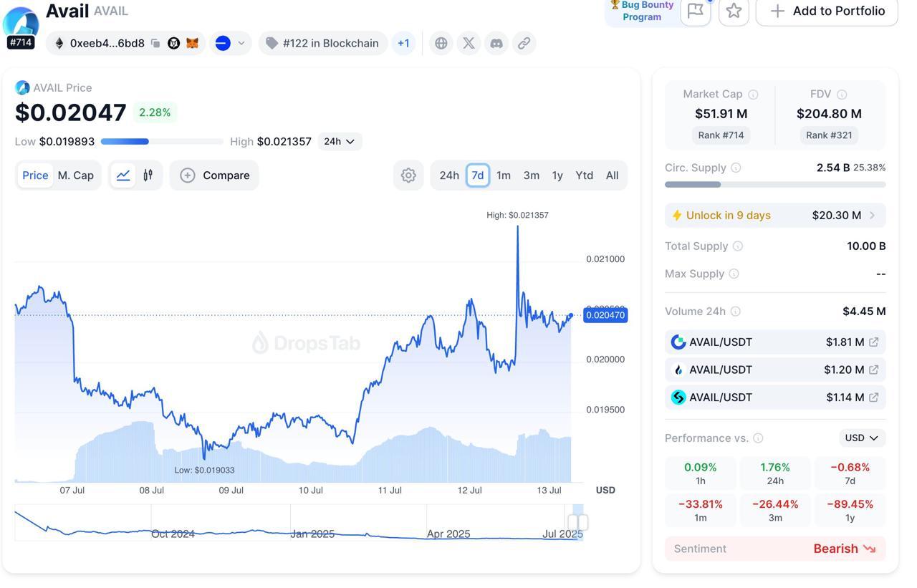Screen dimensions: 917x588
Task: Open the Avail X (Twitter) link
Action: coord(469,44)
